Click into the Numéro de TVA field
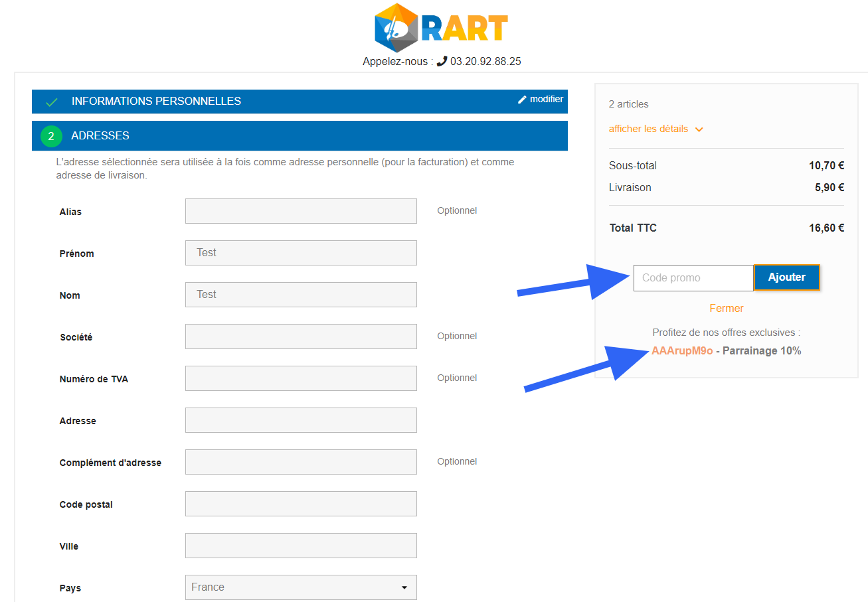Screen dimensions: 868x602 301,378
